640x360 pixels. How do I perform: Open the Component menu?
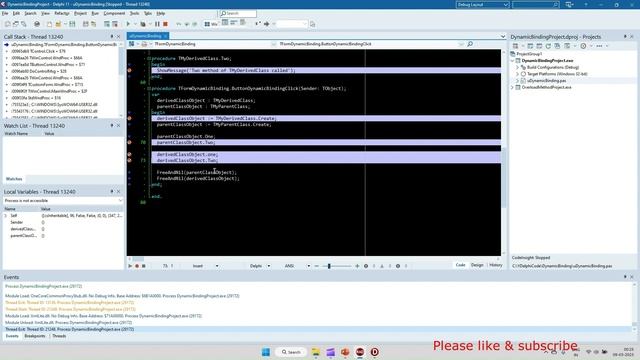coord(114,13)
